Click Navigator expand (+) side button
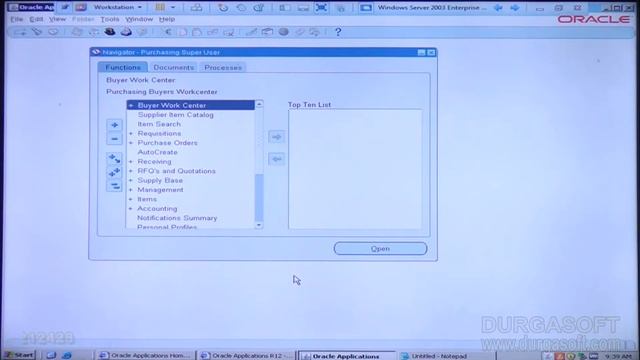The height and width of the screenshot is (360, 640). [114, 125]
